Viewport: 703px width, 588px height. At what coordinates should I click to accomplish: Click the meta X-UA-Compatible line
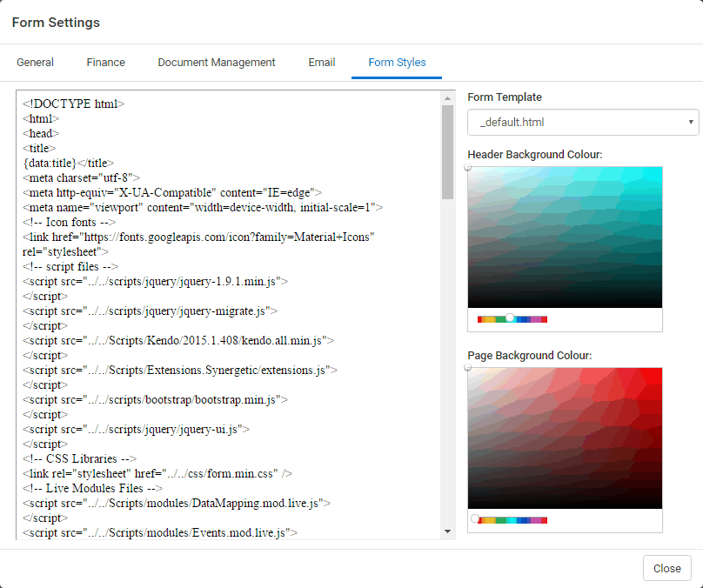[172, 193]
